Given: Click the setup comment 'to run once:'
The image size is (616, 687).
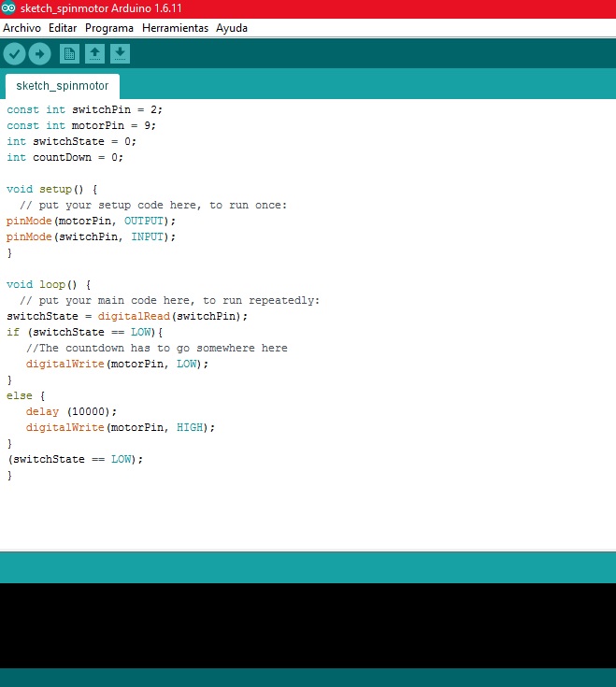Looking at the screenshot, I should [248, 205].
